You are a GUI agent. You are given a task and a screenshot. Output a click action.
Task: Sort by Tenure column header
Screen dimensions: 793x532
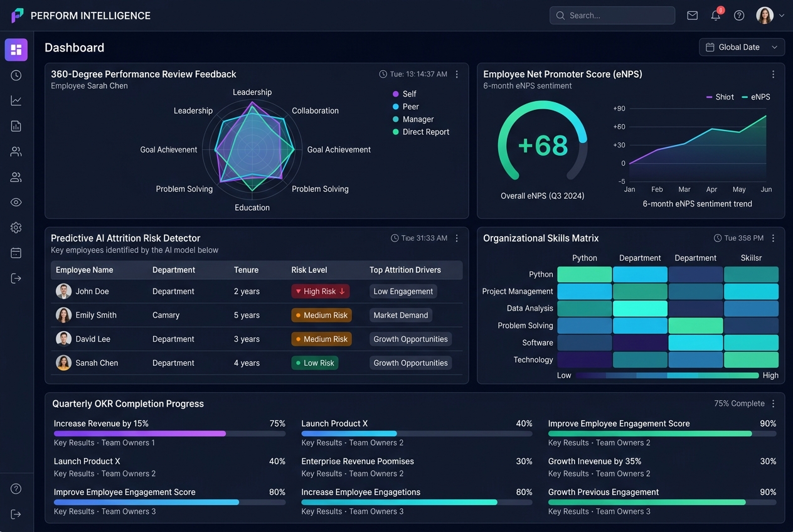click(246, 270)
